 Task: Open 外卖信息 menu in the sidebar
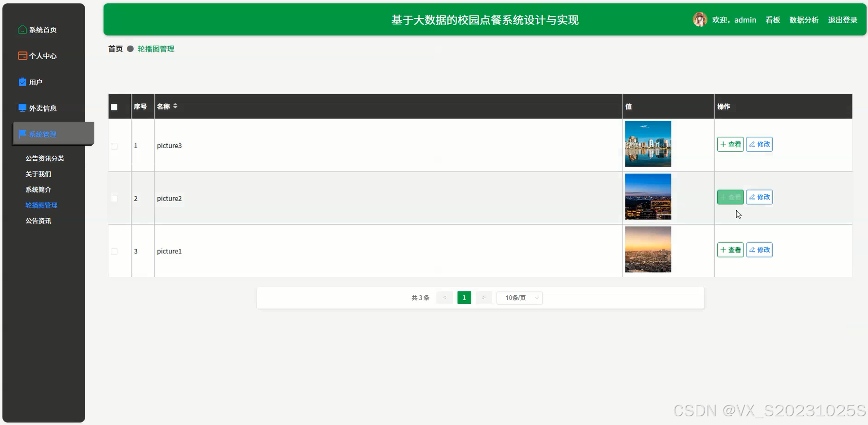(x=43, y=108)
